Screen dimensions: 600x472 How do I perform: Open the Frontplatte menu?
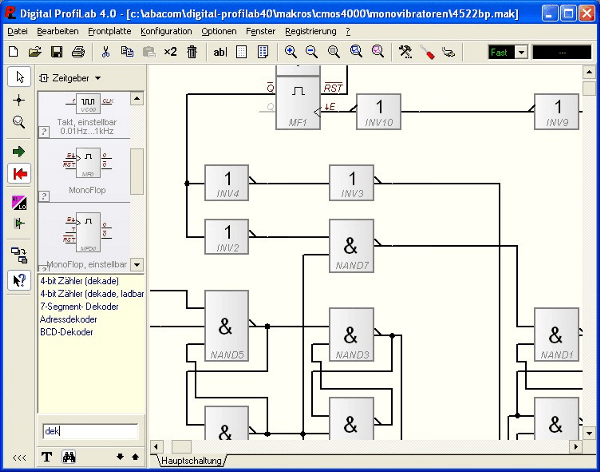point(109,31)
